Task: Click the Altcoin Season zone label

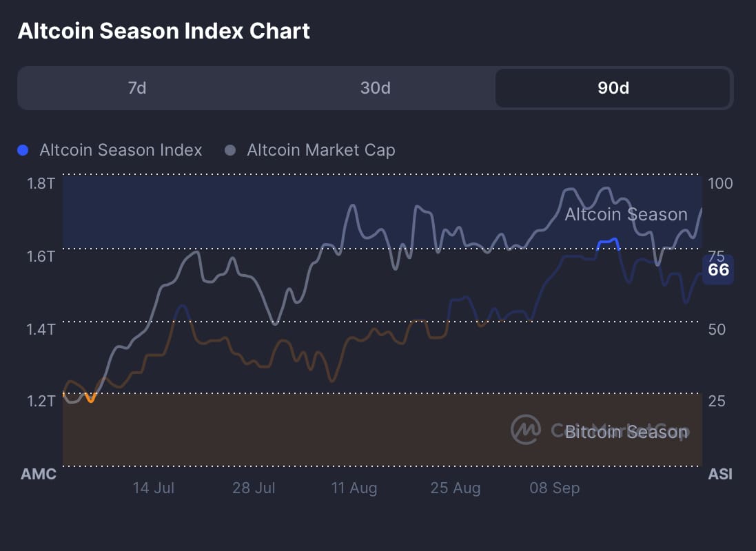Action: (626, 214)
